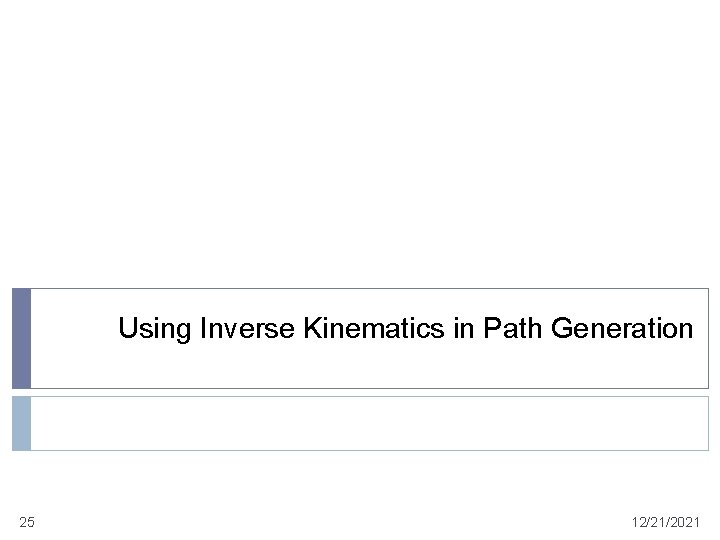Click the slide number 25

pos(27,522)
